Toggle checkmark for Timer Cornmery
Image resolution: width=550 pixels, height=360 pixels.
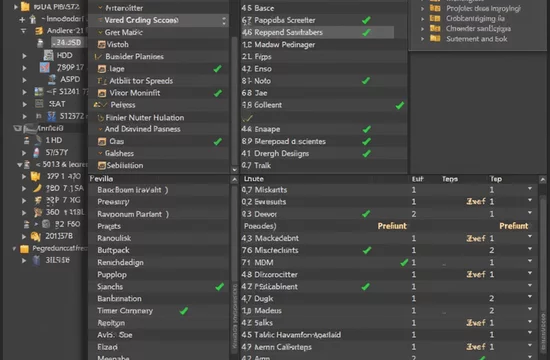coord(184,311)
